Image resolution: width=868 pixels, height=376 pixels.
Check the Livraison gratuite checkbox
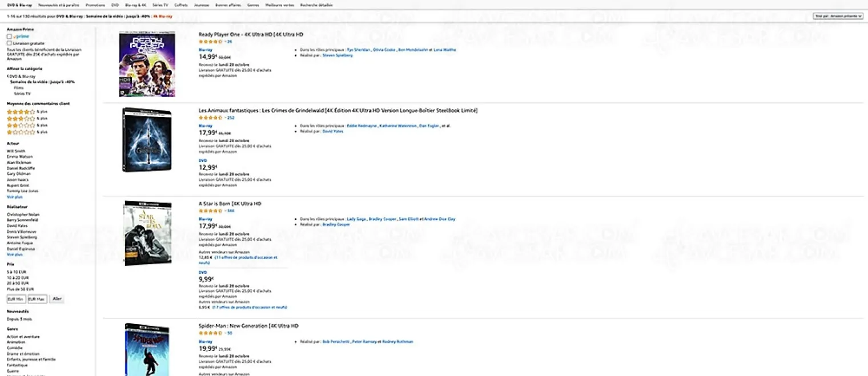pyautogui.click(x=9, y=43)
